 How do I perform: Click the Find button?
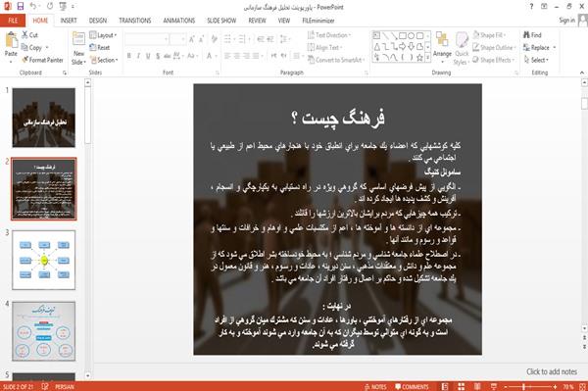(x=532, y=35)
